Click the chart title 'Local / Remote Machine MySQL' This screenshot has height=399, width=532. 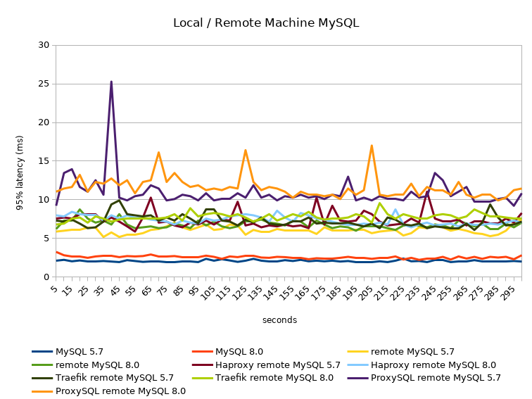(266, 23)
